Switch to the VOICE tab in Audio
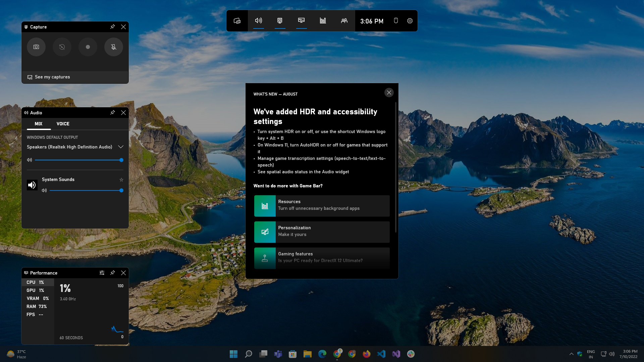The image size is (644, 362). (63, 123)
